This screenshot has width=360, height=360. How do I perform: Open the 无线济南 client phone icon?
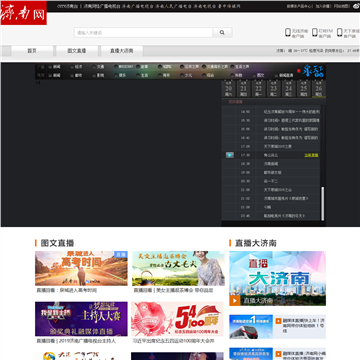(x=288, y=33)
